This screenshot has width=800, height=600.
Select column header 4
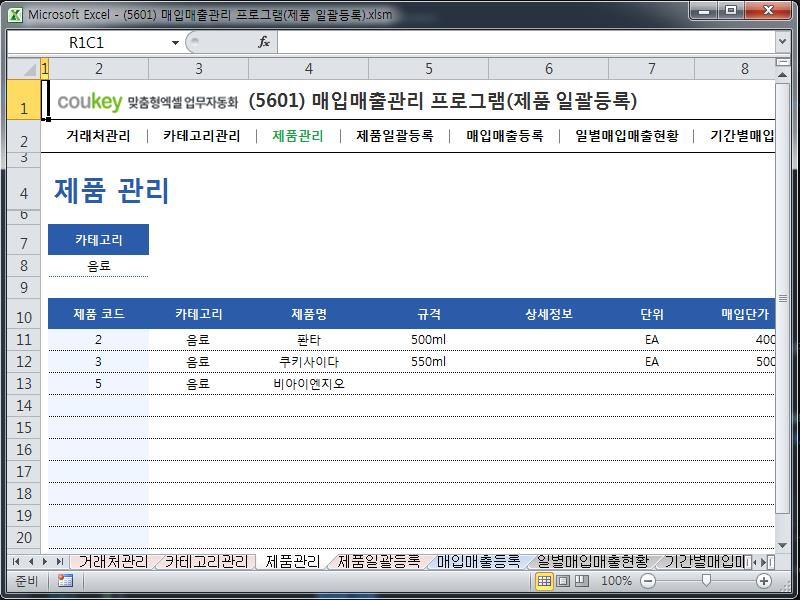(x=309, y=69)
